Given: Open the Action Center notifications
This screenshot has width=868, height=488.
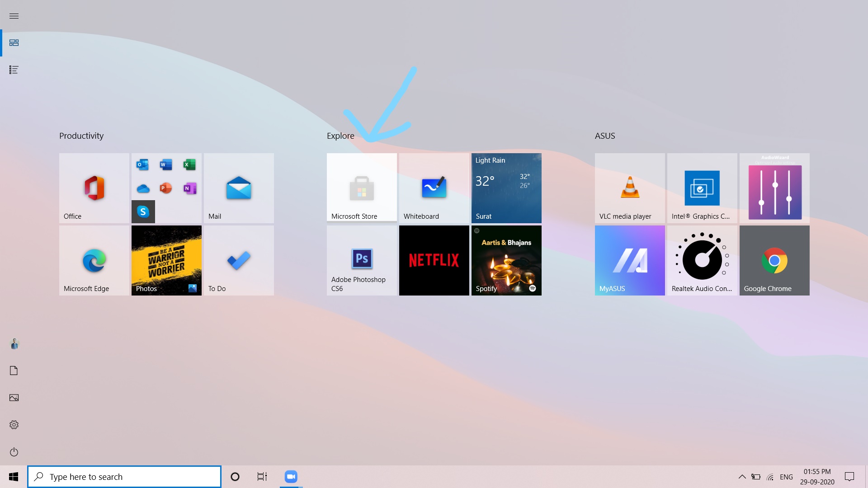Looking at the screenshot, I should click(849, 477).
